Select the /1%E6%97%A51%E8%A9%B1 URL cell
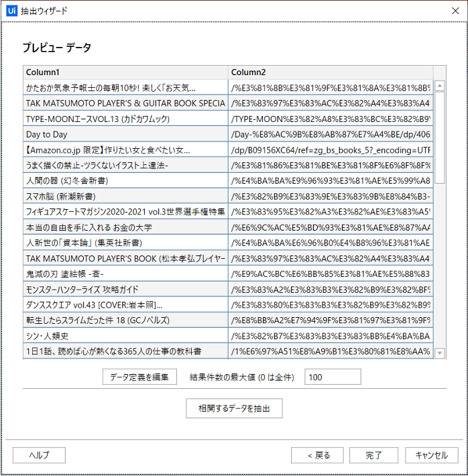Screen dimensions: 468x476 pyautogui.click(x=331, y=351)
